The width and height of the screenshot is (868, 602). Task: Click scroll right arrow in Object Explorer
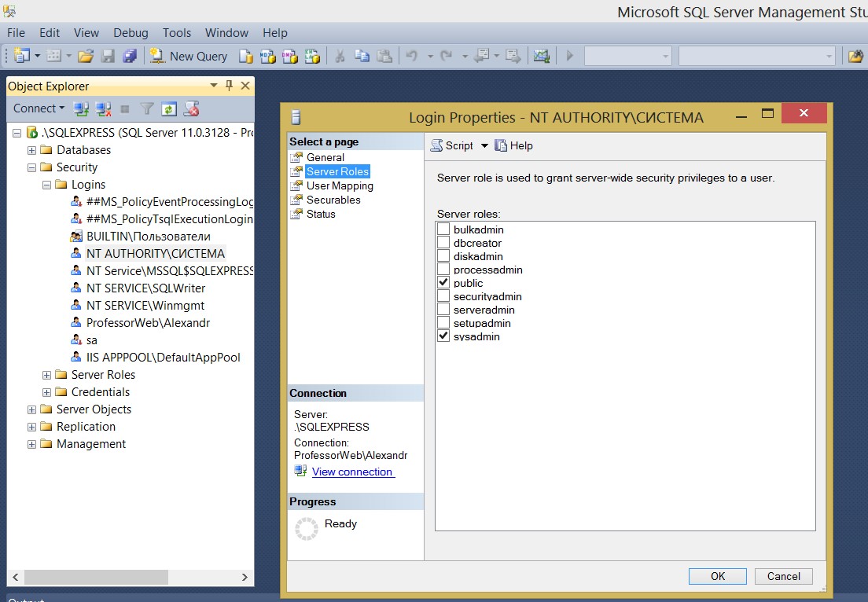point(245,577)
